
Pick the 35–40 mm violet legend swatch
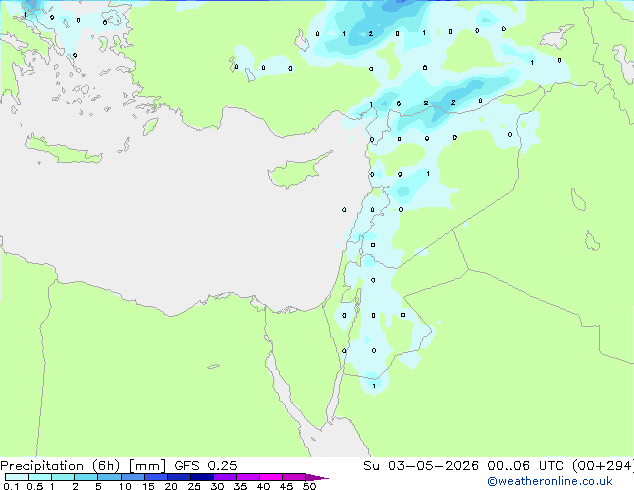click(247, 477)
